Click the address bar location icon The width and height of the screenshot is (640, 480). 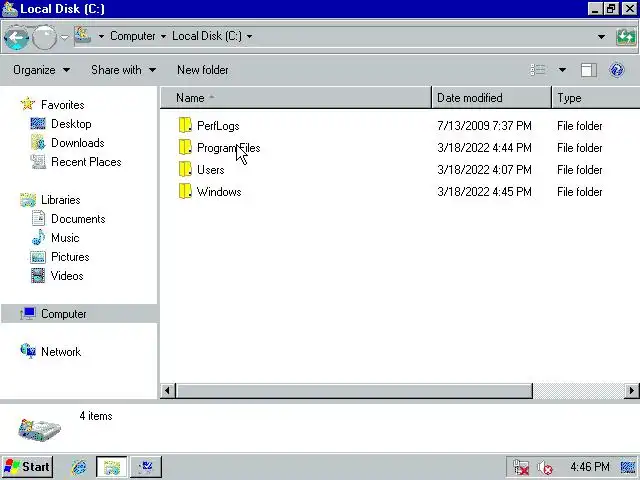[x=83, y=36]
